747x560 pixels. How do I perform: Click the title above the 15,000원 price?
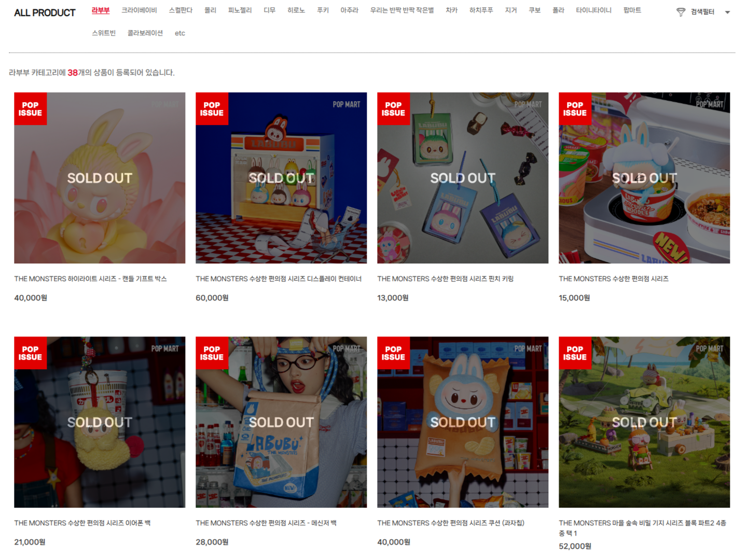pos(614,279)
